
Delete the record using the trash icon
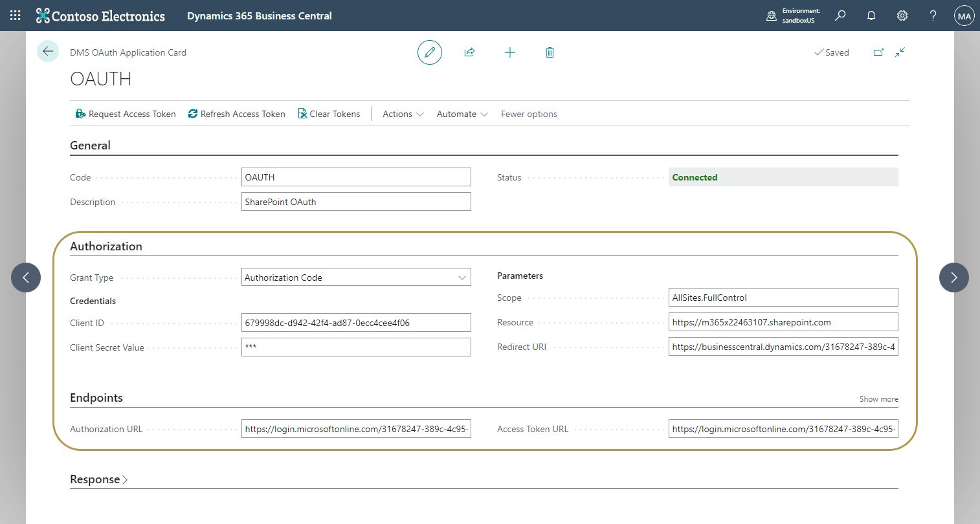(x=550, y=52)
